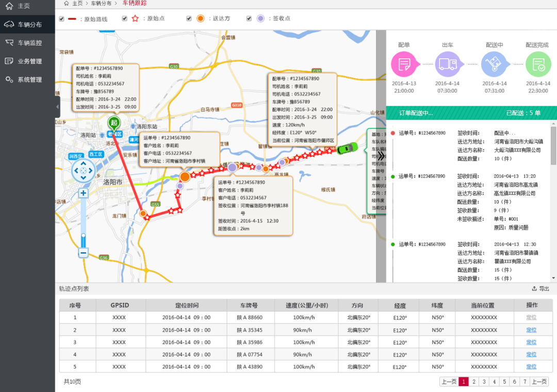This screenshot has width=557, height=392.
Task: Click plate cell 陕A 07754
Action: pos(250,354)
